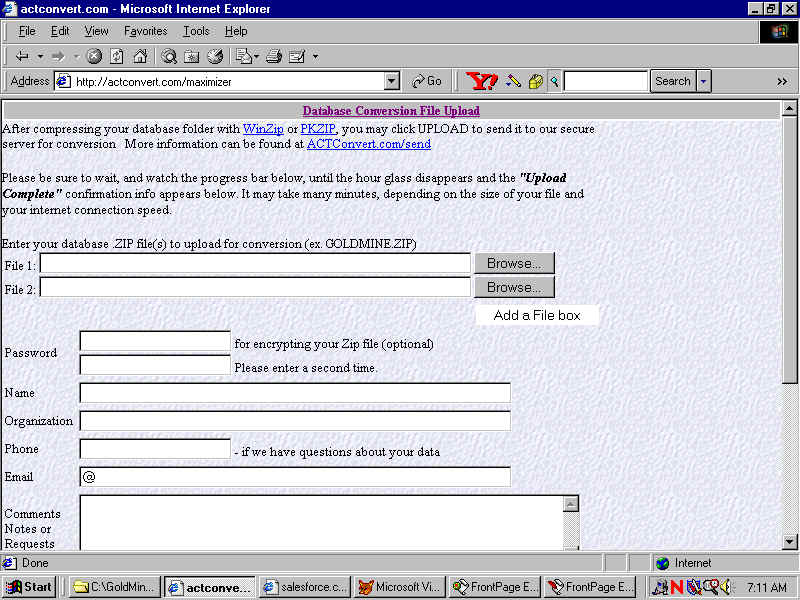Expand the Forward button history dropdown
800x600 pixels.
76,56
